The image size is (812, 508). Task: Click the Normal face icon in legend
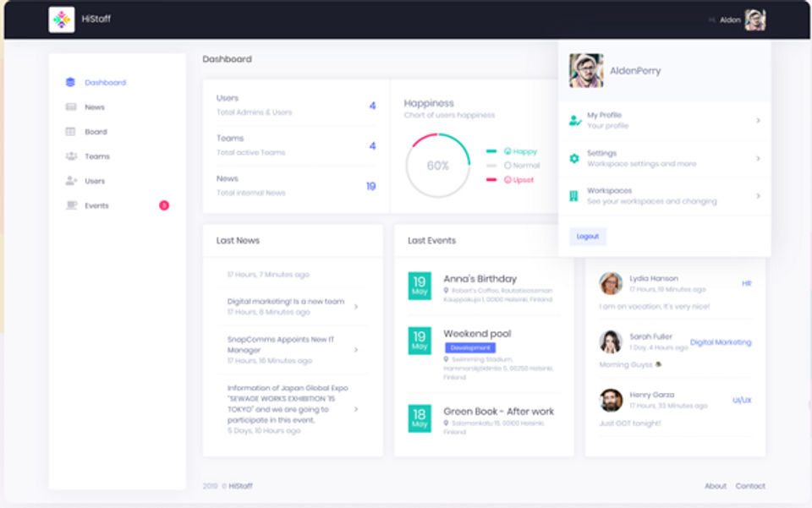(x=507, y=166)
